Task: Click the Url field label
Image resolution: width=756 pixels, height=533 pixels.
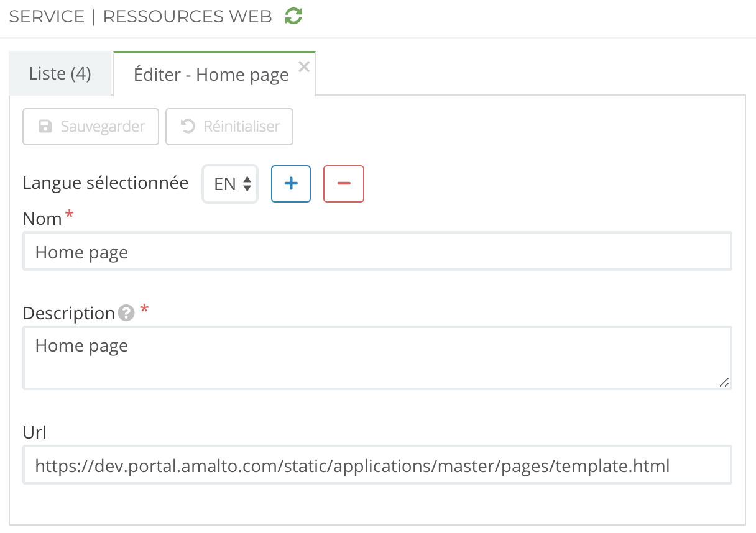Action: click(x=35, y=432)
